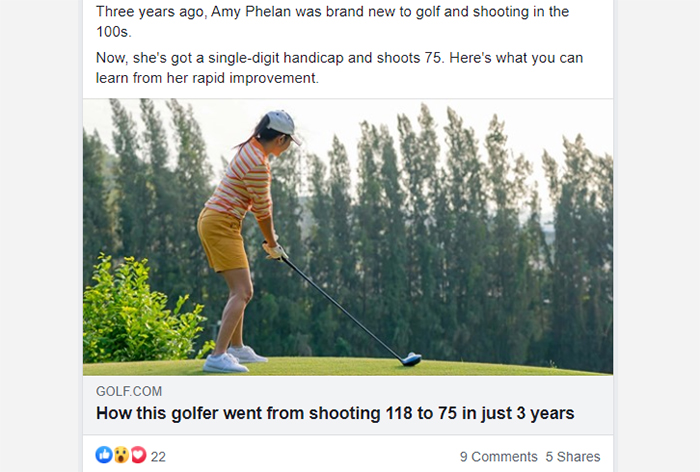
Task: Click the golfer's white sneakers
Action: pyautogui.click(x=234, y=359)
